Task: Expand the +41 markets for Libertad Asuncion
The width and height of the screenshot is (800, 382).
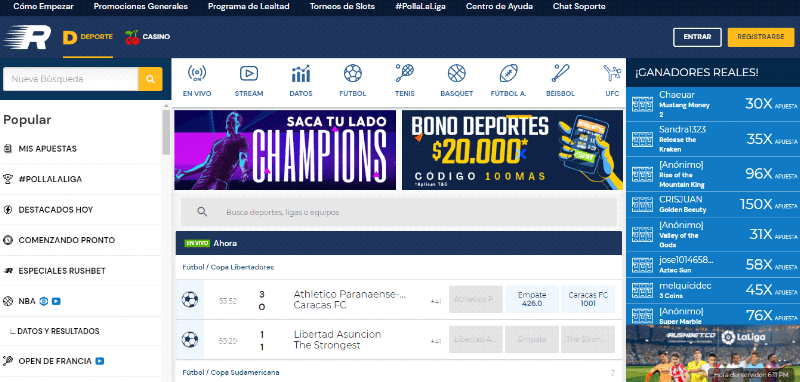Action: (435, 341)
